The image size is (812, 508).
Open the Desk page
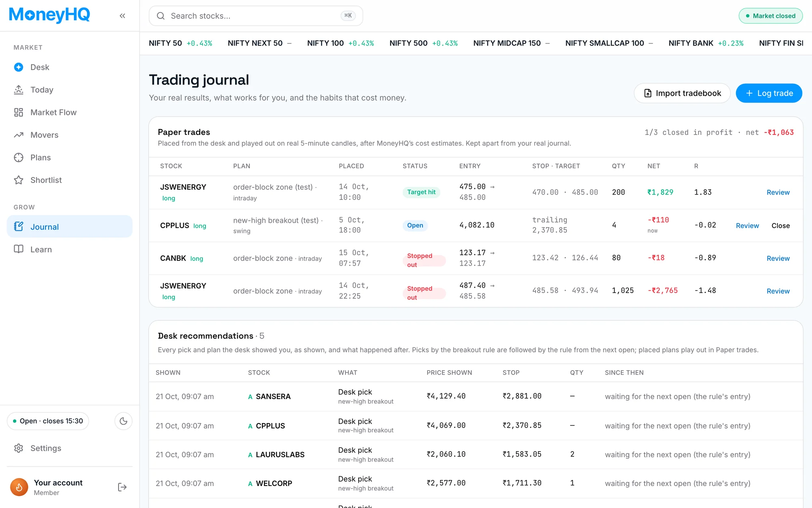pos(70,67)
